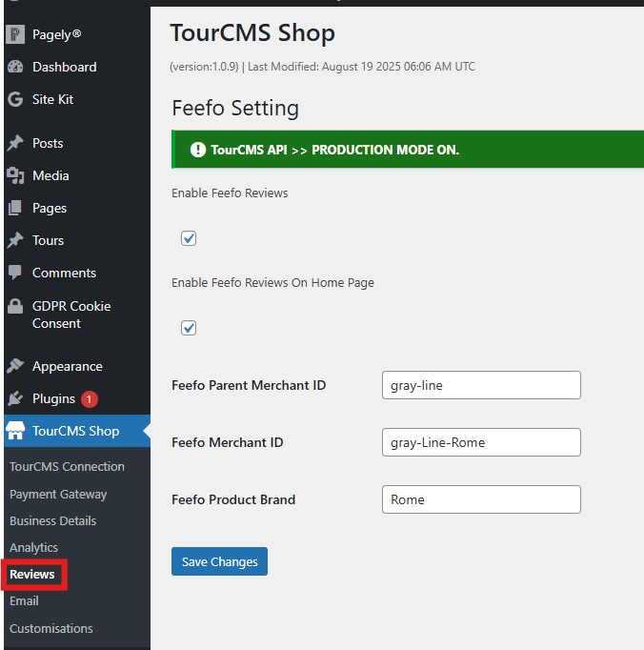Uncheck Enable Feefo Reviews checkbox
This screenshot has width=644, height=650.
(x=189, y=238)
